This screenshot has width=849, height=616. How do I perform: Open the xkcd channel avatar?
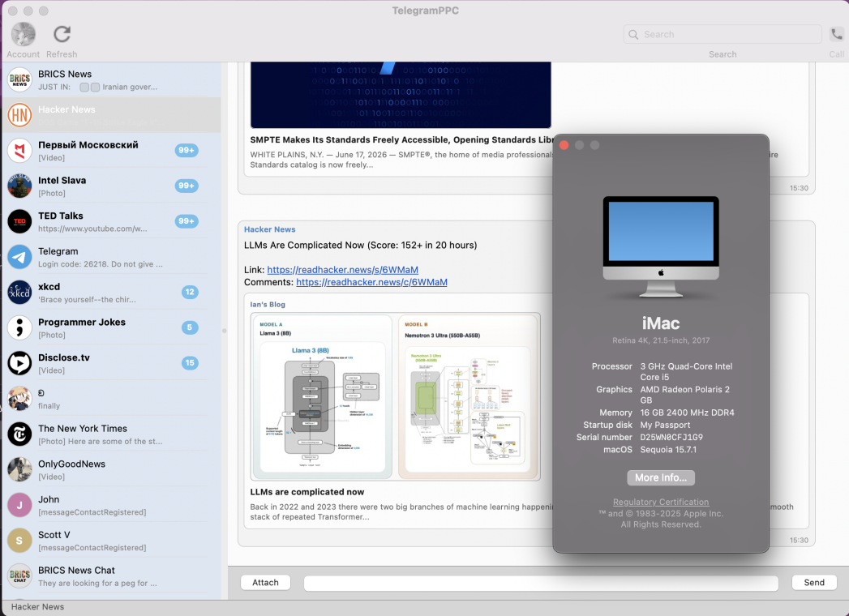[19, 293]
